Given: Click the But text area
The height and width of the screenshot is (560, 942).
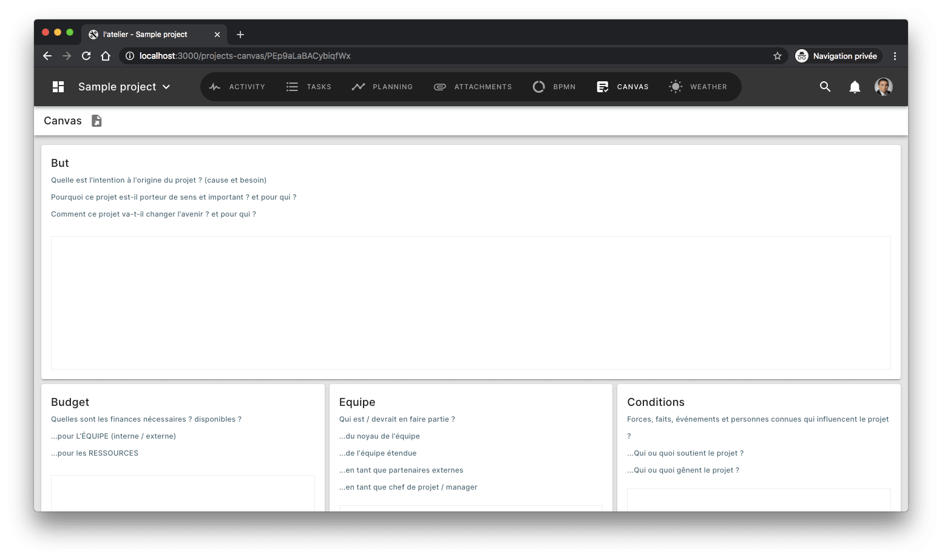Looking at the screenshot, I should click(471, 303).
